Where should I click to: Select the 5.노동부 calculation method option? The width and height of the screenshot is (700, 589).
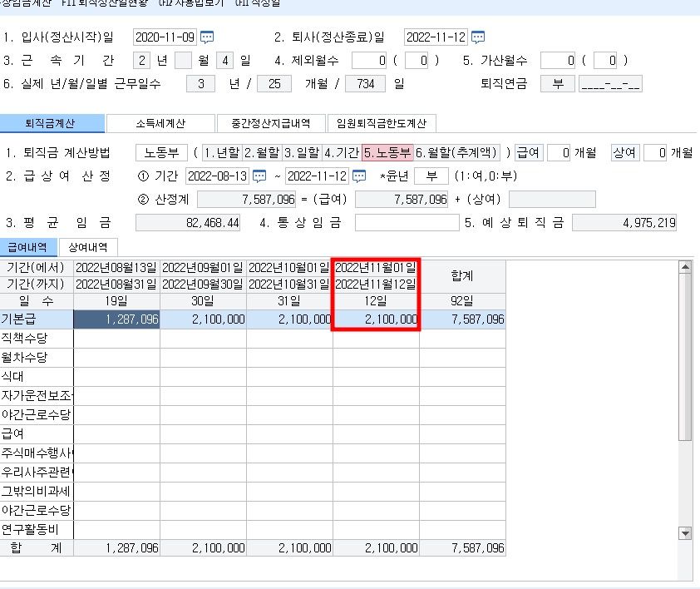click(x=387, y=153)
